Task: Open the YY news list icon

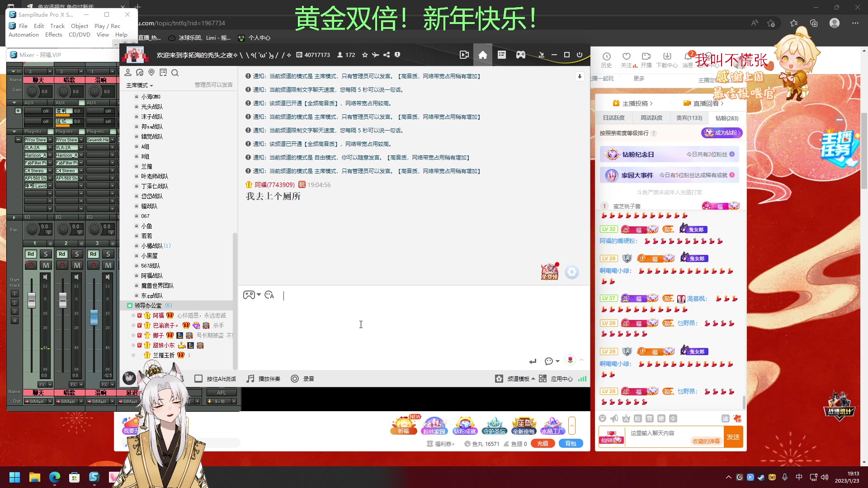Action: 502,55
